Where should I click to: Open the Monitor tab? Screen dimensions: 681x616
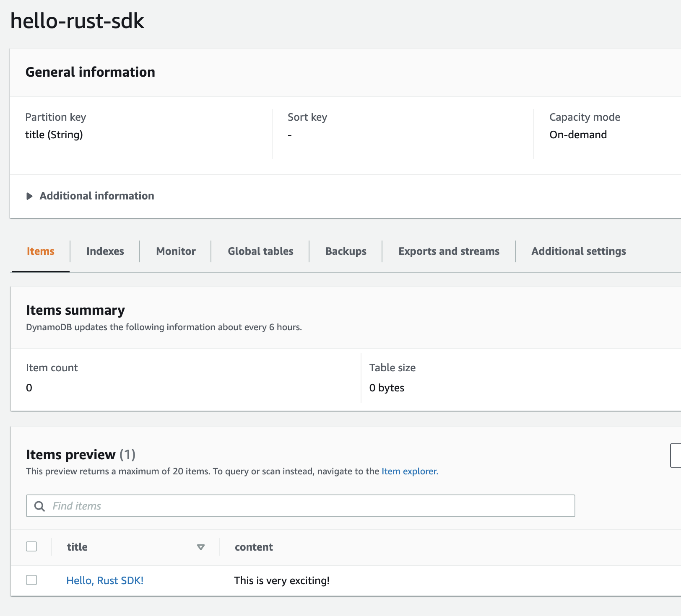[x=175, y=251]
